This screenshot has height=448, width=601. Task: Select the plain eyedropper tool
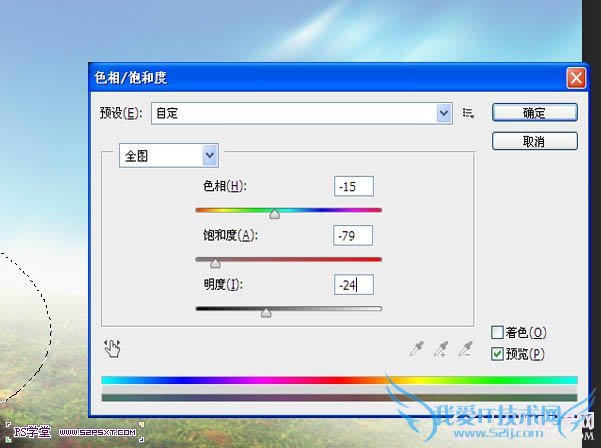coord(416,349)
